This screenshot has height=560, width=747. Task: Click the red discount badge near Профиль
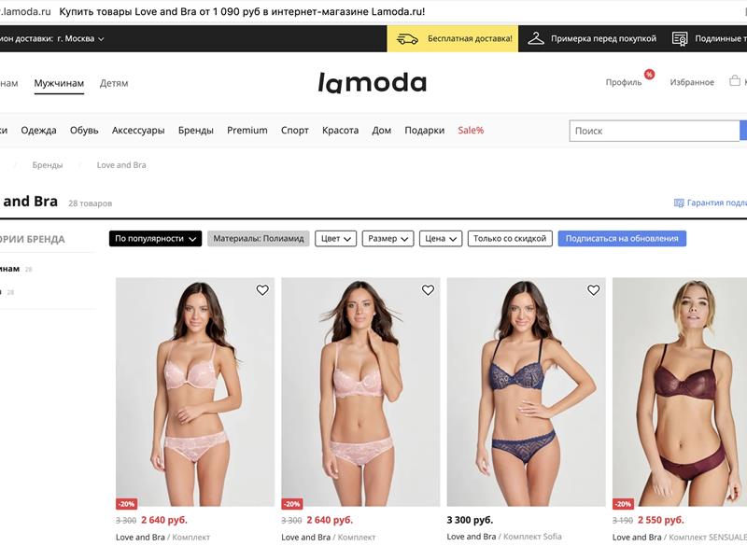[649, 75]
